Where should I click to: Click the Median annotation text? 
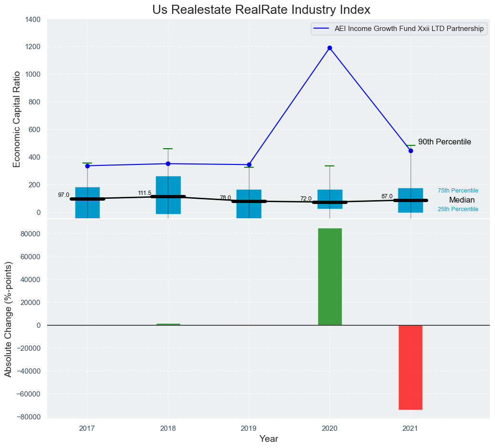[x=462, y=200]
